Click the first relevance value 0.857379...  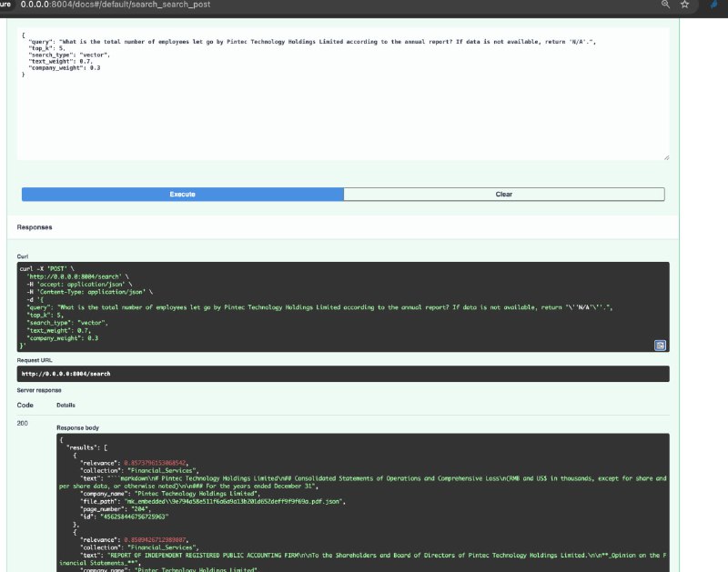tap(155, 463)
